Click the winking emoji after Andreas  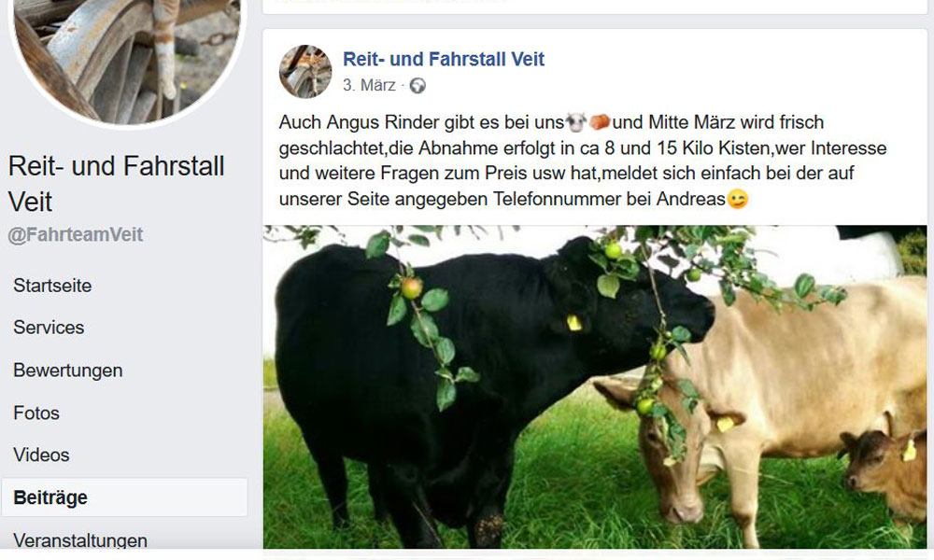738,199
